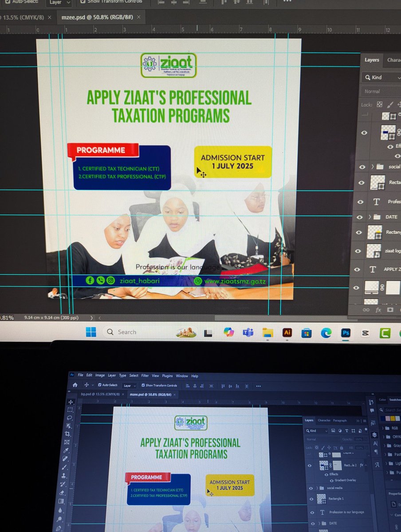
Task: Open CapCut from the taskbar
Action: 365,333
